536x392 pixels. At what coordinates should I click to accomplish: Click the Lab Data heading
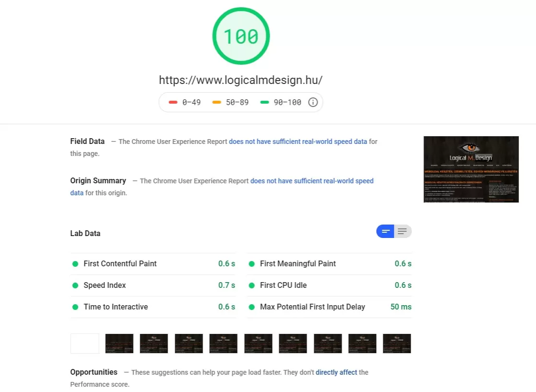tap(85, 233)
